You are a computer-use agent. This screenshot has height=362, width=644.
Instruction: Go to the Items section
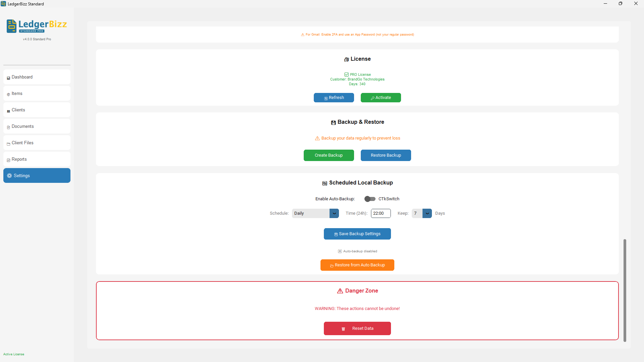pos(37,93)
